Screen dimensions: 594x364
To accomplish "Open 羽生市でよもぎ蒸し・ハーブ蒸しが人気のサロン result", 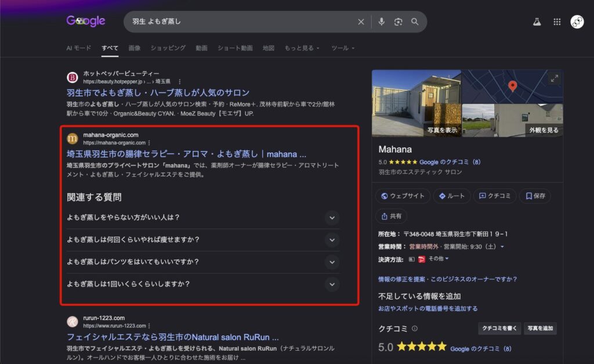I will [x=158, y=93].
